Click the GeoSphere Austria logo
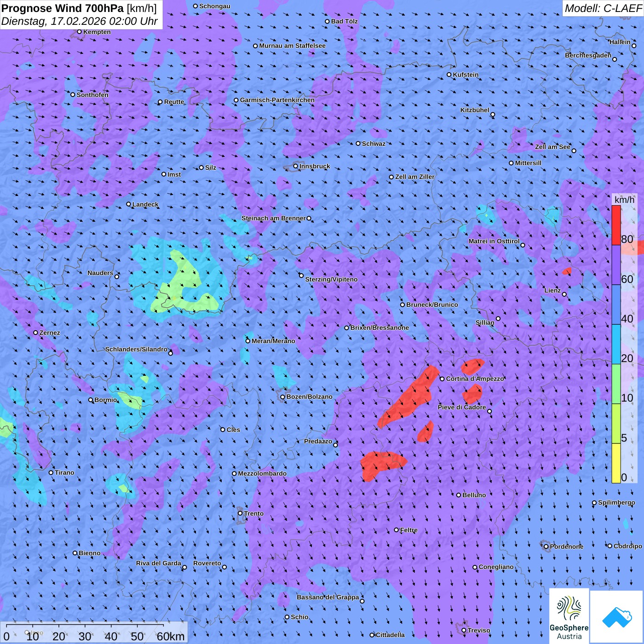The width and height of the screenshot is (644, 644). click(x=569, y=616)
